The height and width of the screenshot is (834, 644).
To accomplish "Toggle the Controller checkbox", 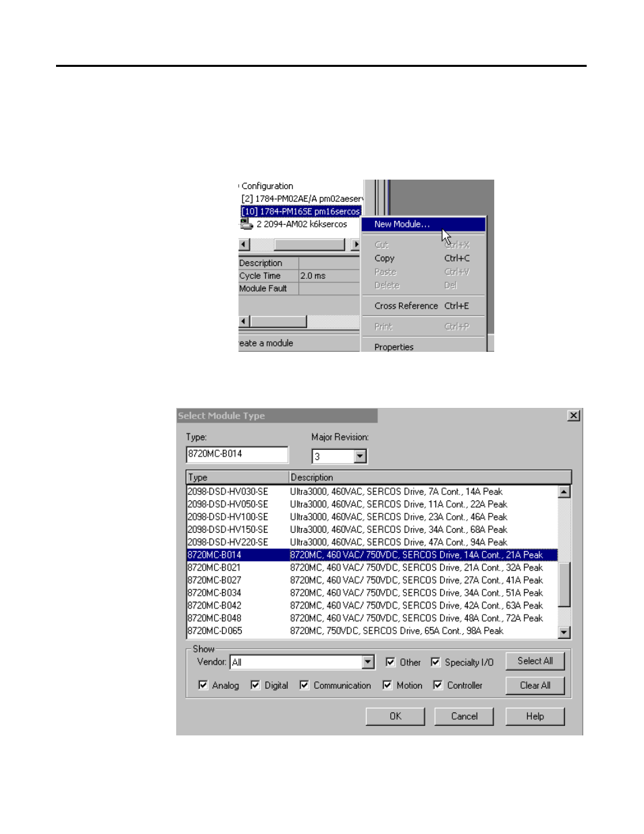I will pos(438,685).
